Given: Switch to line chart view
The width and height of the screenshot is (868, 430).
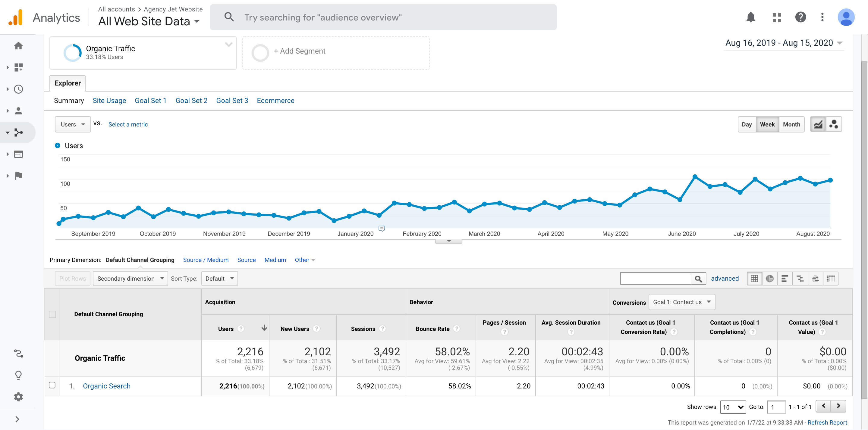Looking at the screenshot, I should point(818,125).
